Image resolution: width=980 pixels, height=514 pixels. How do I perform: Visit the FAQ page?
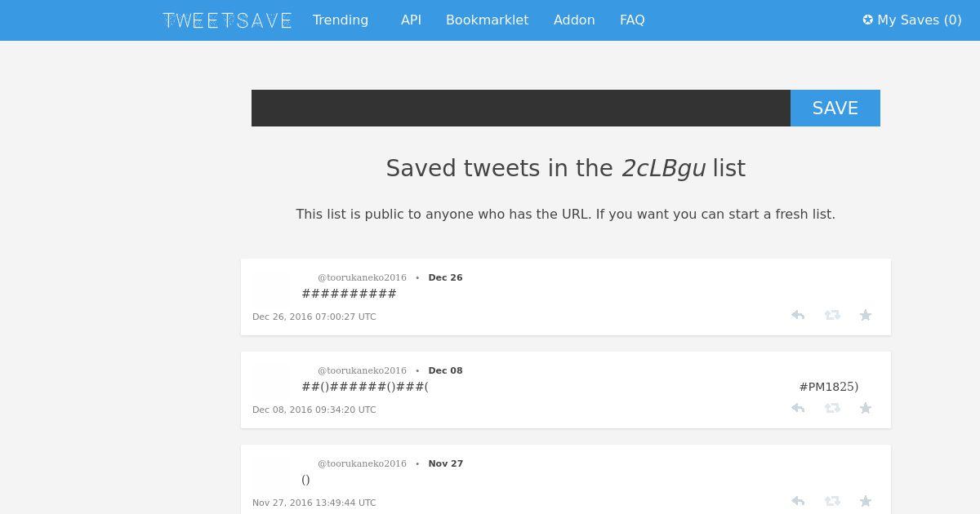click(632, 20)
